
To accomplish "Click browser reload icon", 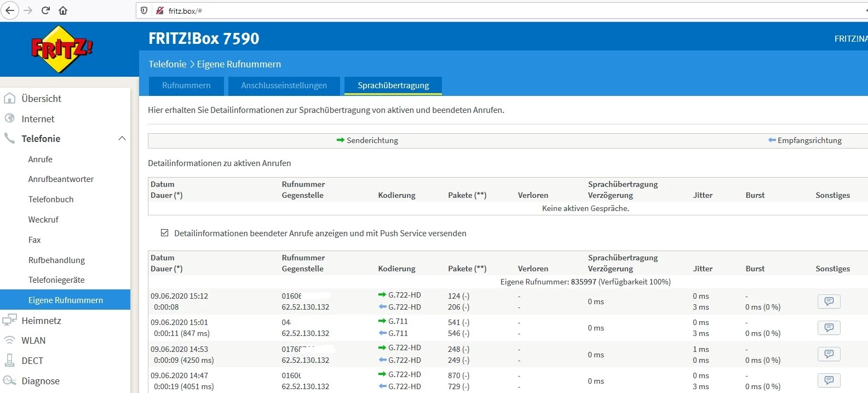I will (x=45, y=10).
